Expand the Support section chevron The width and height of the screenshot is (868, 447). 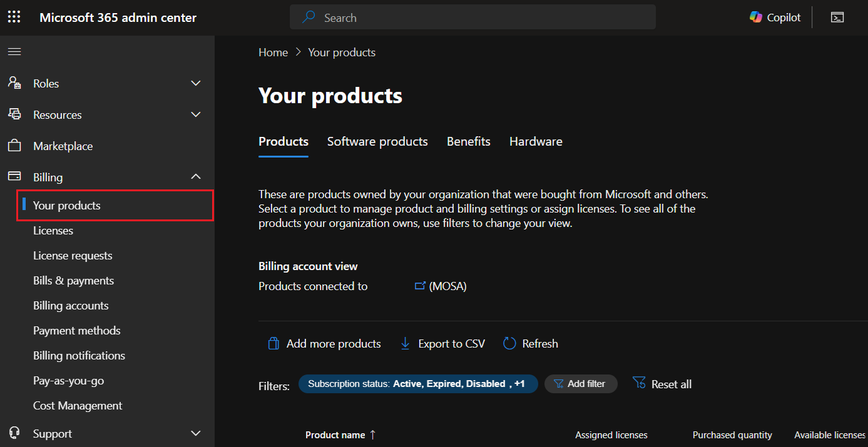pyautogui.click(x=196, y=433)
